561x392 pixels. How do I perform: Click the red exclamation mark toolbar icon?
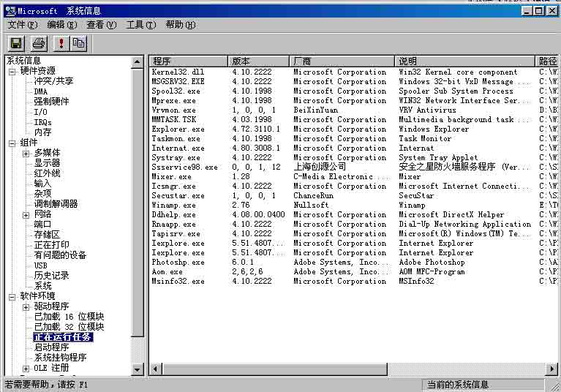pos(61,44)
